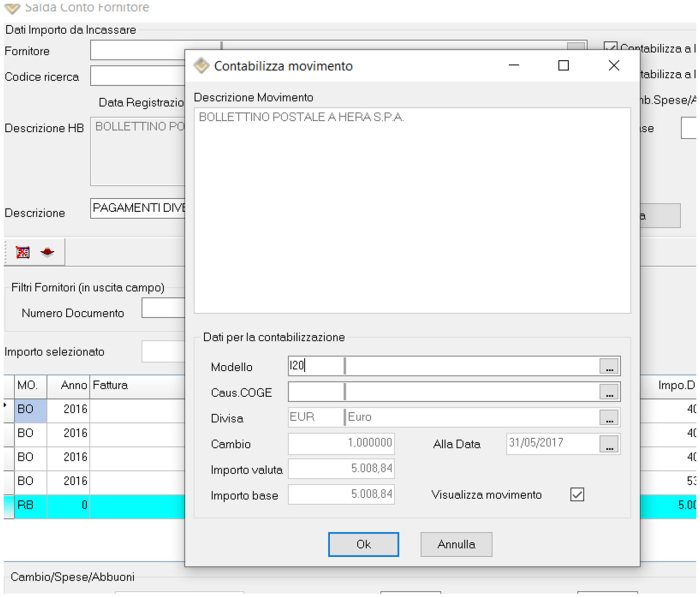Click the Impo.D column header
This screenshot has width=700, height=597.
[x=668, y=386]
